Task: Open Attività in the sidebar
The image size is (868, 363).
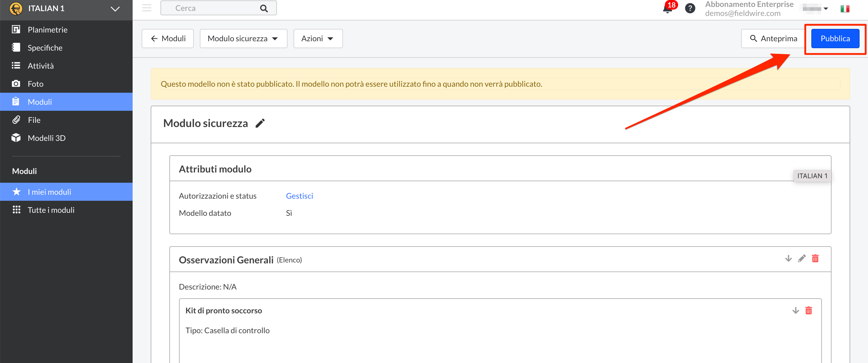Action: tap(66, 66)
